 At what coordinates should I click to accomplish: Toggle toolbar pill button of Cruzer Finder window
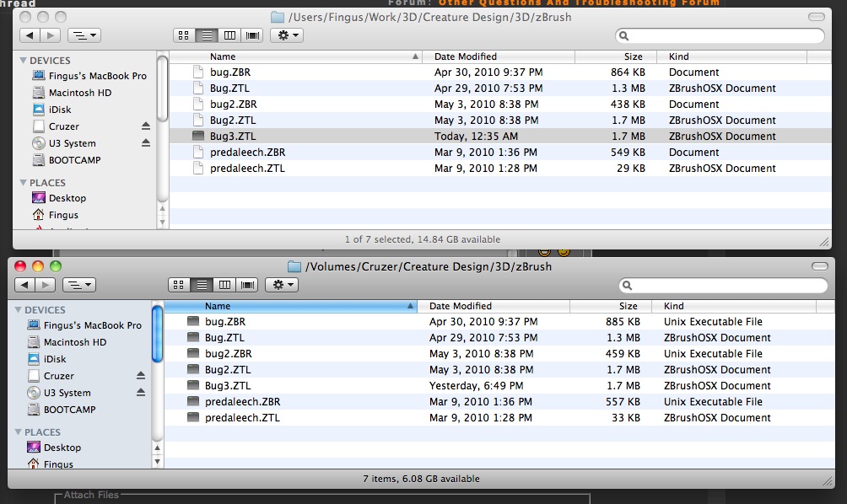[820, 266]
